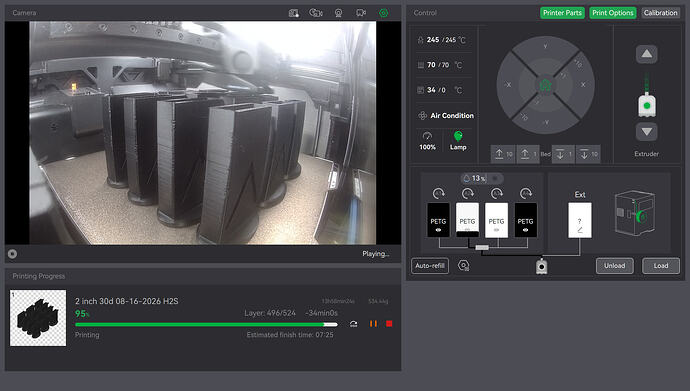Refresh third AMS slot filament info
Image resolution: width=690 pixels, height=391 pixels.
[x=496, y=193]
